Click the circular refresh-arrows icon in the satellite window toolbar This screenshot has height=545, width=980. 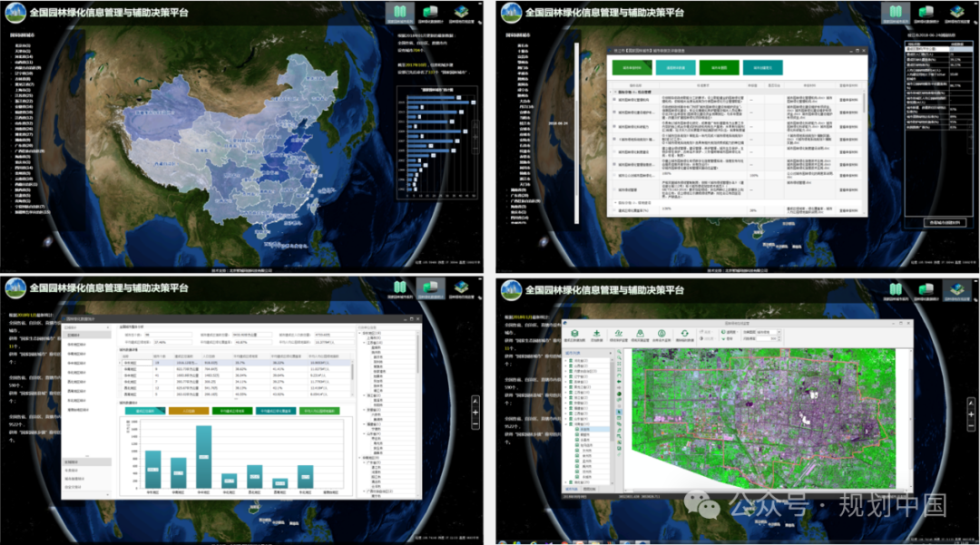tap(684, 334)
